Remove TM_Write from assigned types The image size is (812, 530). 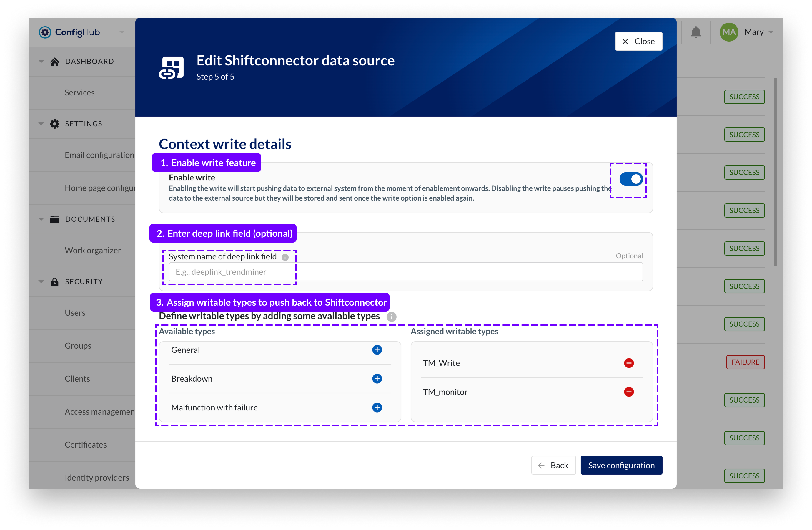click(628, 363)
